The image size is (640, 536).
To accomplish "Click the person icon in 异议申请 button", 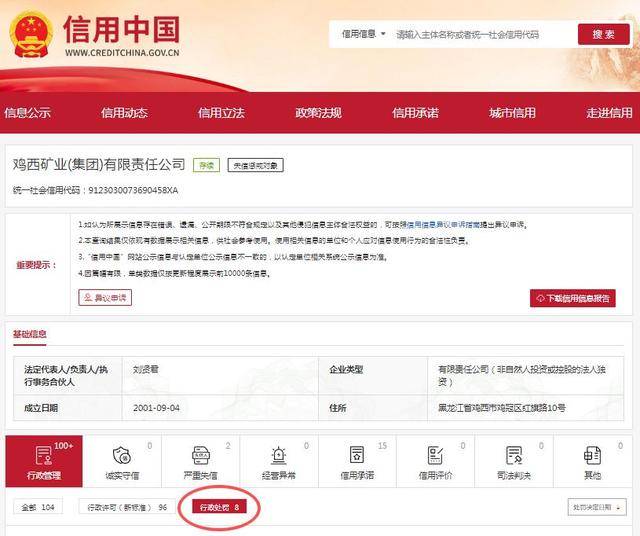I will click(x=88, y=298).
